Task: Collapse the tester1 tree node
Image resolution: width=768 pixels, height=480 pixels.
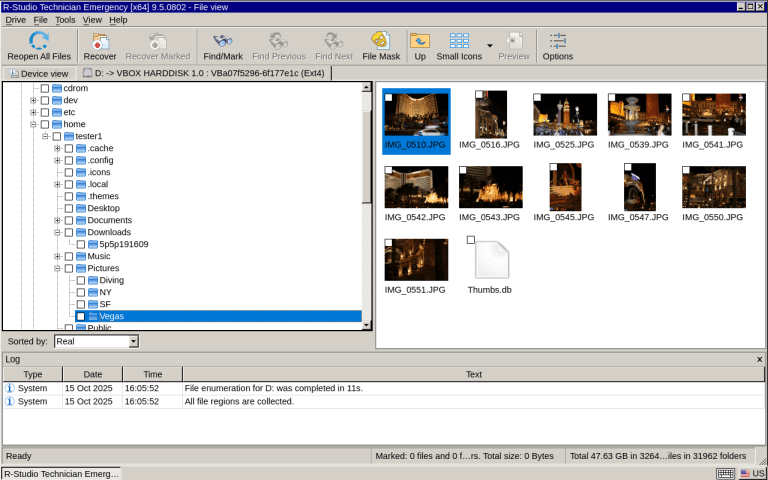Action: [45, 136]
